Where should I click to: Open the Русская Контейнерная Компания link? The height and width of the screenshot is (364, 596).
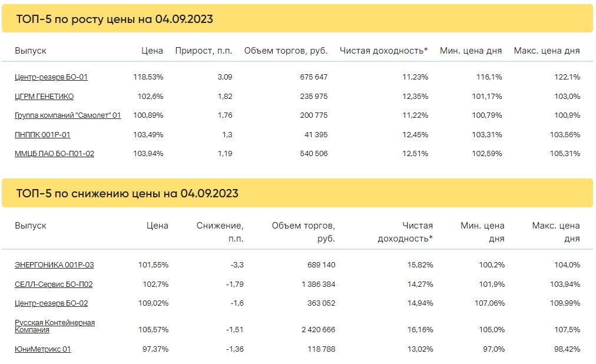tap(55, 326)
